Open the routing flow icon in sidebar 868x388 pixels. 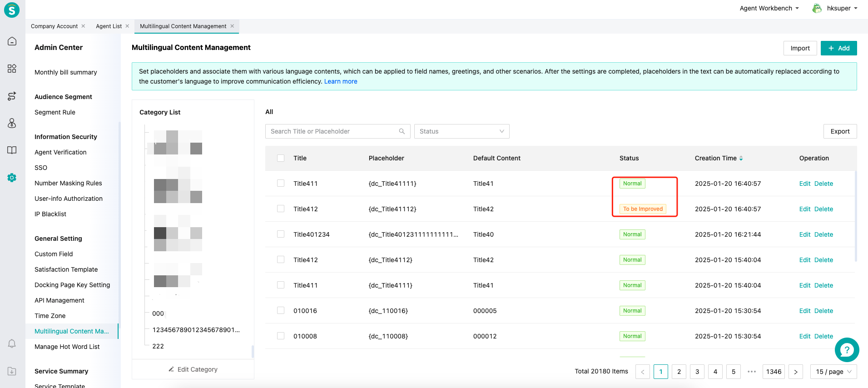(12, 96)
